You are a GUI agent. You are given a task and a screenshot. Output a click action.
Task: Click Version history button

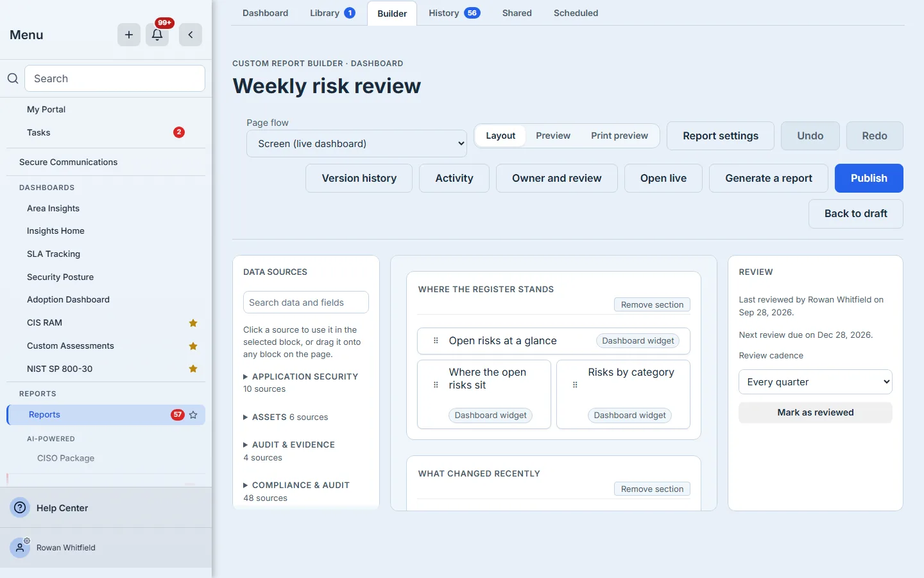coord(359,178)
